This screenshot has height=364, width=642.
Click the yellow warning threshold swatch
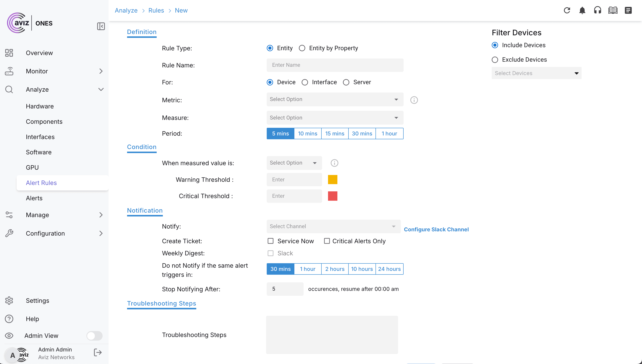(x=332, y=179)
